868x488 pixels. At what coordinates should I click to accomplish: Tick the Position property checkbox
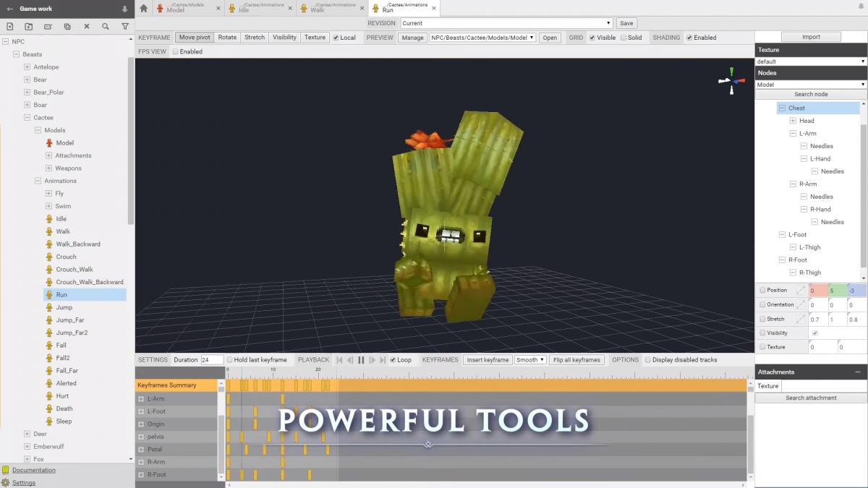(762, 290)
